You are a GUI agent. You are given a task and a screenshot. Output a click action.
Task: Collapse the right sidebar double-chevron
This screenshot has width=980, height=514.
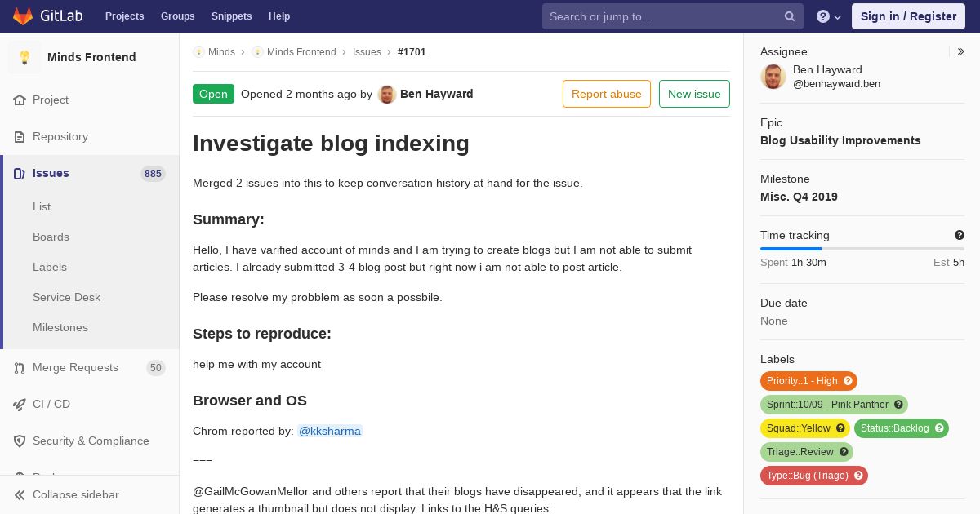tap(961, 51)
